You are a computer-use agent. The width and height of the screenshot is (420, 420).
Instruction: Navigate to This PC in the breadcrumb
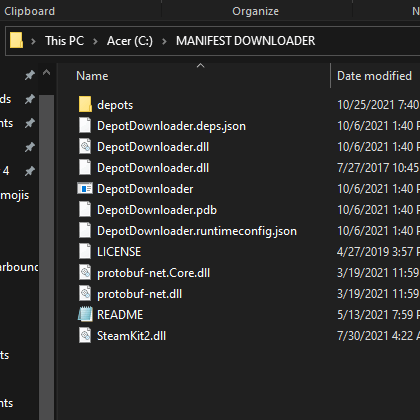pos(65,41)
